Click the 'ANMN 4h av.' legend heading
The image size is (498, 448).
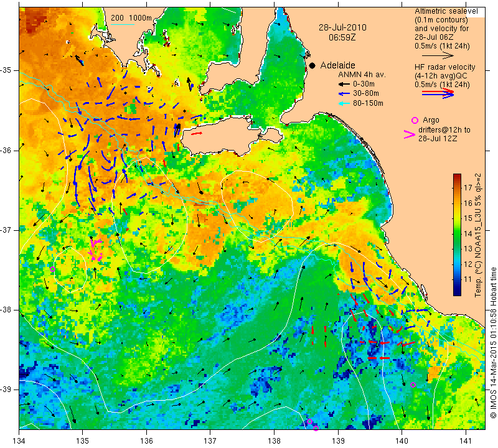coord(362,75)
